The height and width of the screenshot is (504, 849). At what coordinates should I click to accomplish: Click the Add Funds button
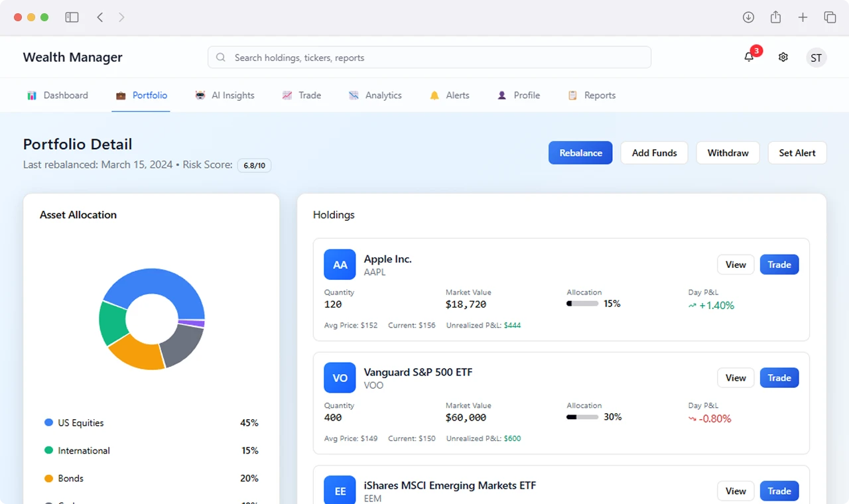coord(655,153)
